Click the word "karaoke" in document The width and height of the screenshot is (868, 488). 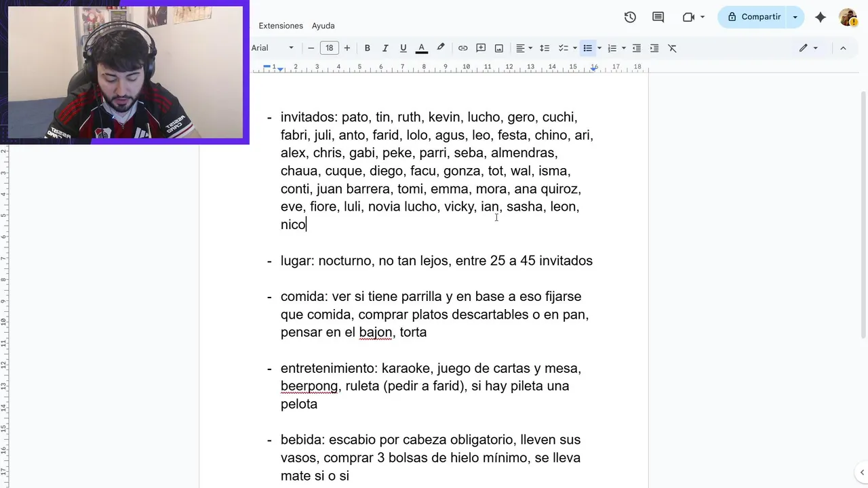click(x=406, y=368)
